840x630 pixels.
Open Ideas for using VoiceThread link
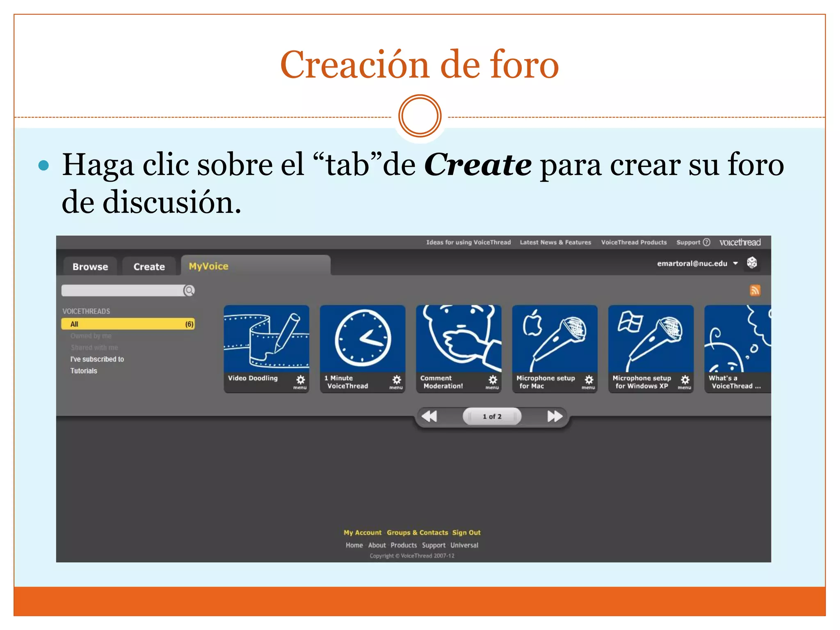click(468, 242)
